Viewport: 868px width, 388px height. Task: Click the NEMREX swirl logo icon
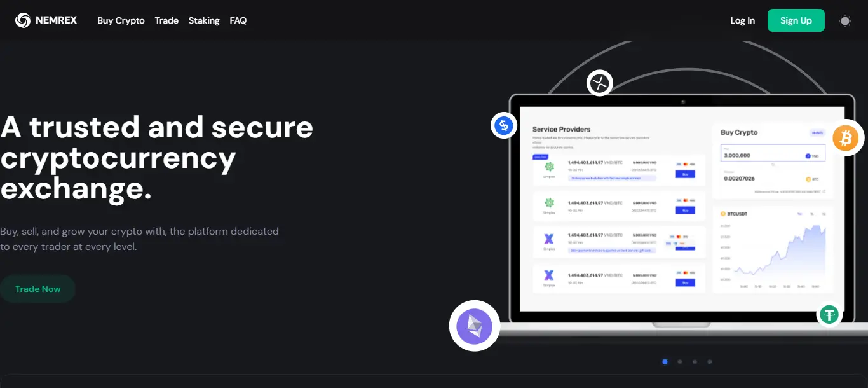(23, 20)
